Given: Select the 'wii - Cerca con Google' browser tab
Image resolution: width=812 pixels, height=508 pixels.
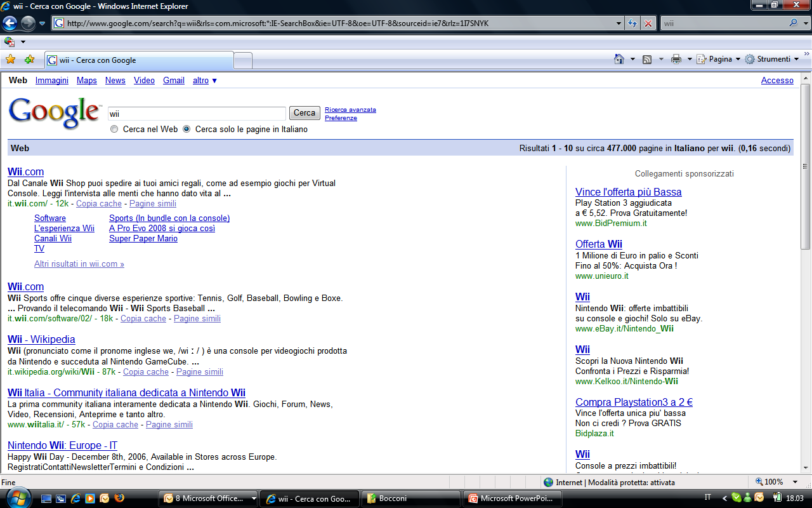Looking at the screenshot, I should (138, 60).
